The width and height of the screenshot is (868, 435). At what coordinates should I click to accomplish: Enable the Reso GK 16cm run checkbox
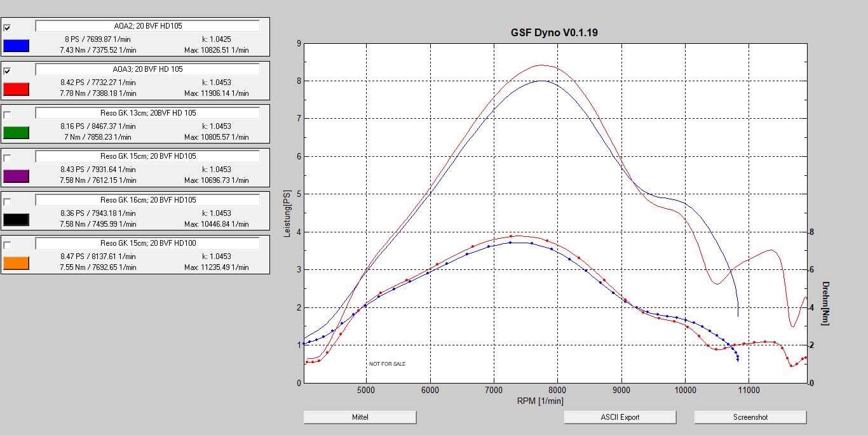(x=7, y=202)
